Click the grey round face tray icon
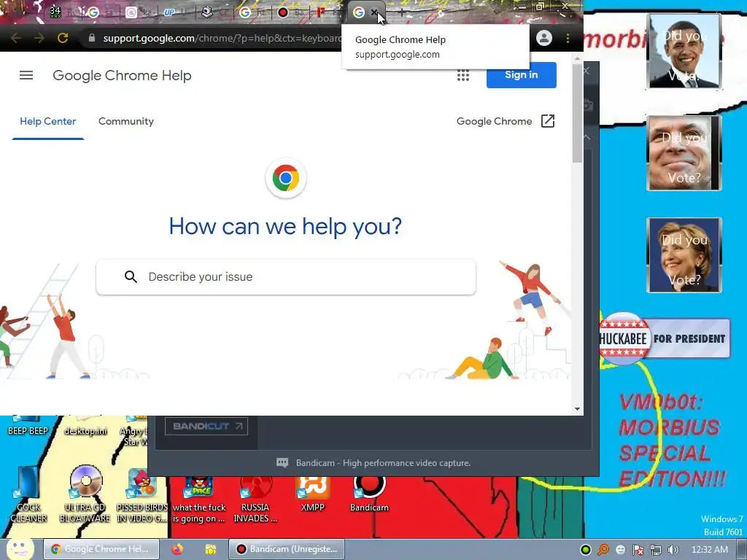 pyautogui.click(x=621, y=550)
